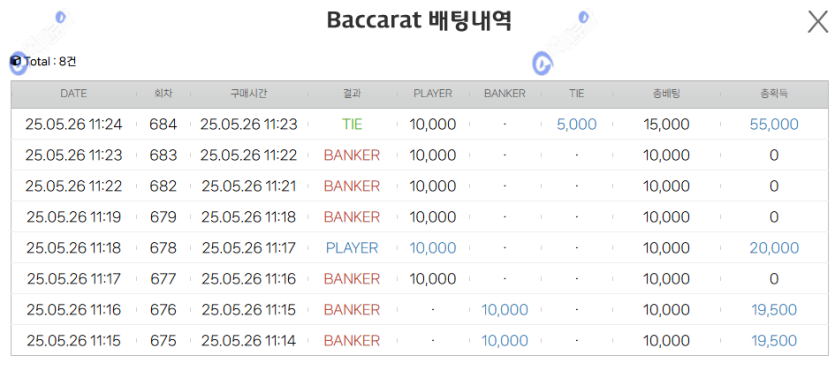
Task: Click the blue 5,000 TIE bet amount
Action: click(x=576, y=125)
